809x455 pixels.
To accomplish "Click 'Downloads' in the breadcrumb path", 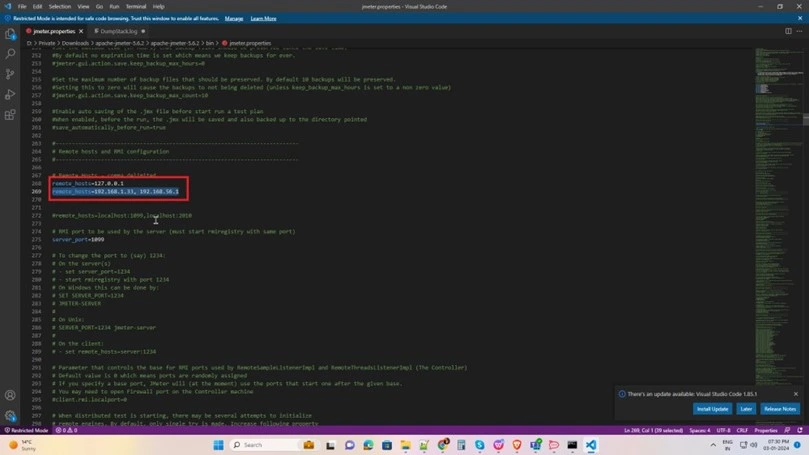I will [75, 43].
